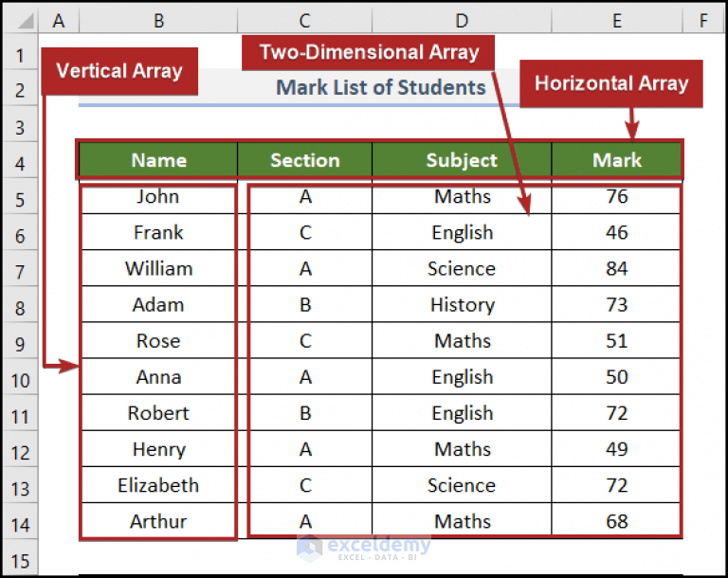The height and width of the screenshot is (578, 728).
Task: Select the mark cell 68
Action: [x=616, y=521]
